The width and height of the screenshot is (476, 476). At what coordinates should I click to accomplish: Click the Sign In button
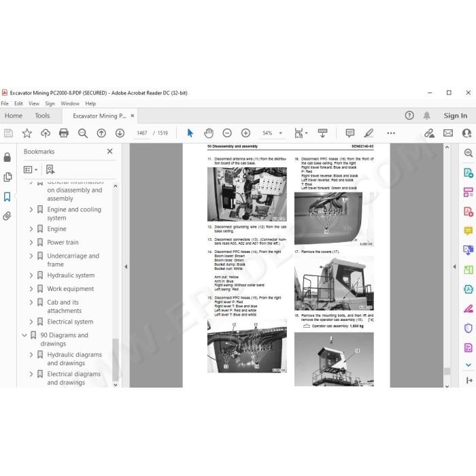456,116
